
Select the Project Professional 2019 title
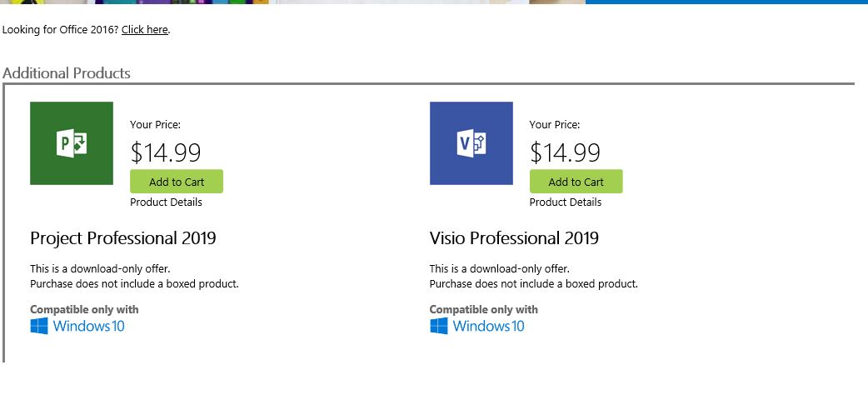click(123, 238)
